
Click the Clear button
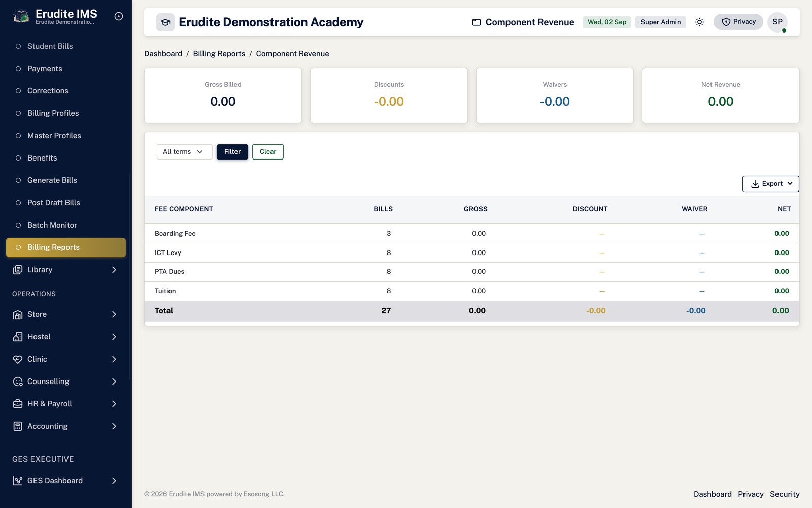[268, 152]
